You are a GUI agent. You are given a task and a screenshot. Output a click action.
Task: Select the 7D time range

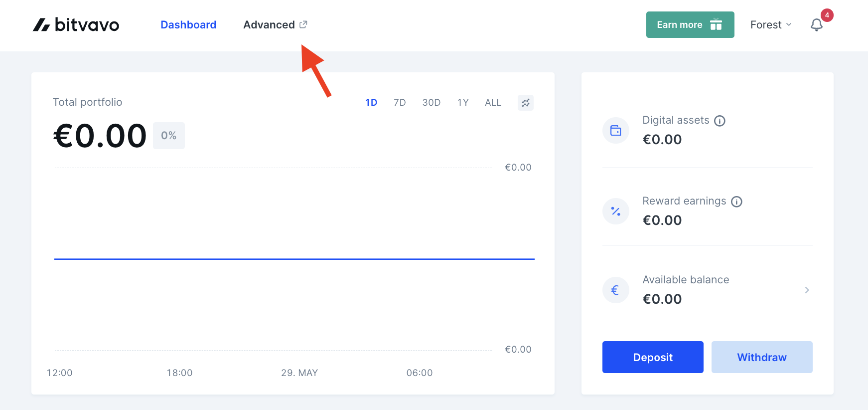pyautogui.click(x=400, y=103)
